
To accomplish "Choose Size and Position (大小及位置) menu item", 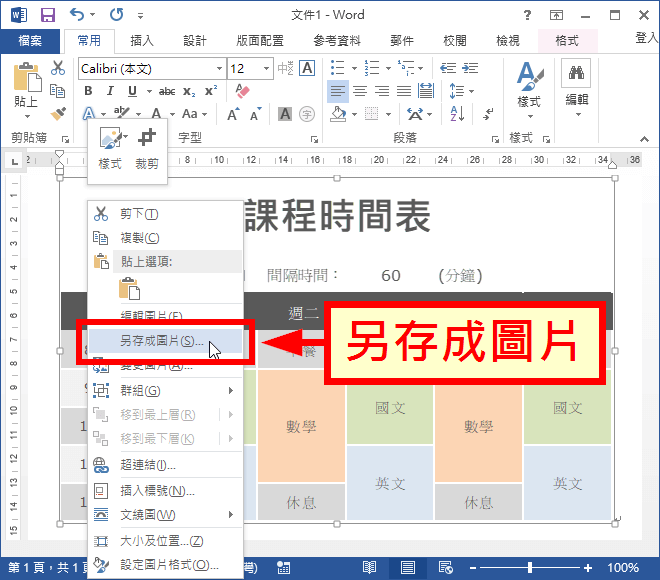I will [x=165, y=541].
